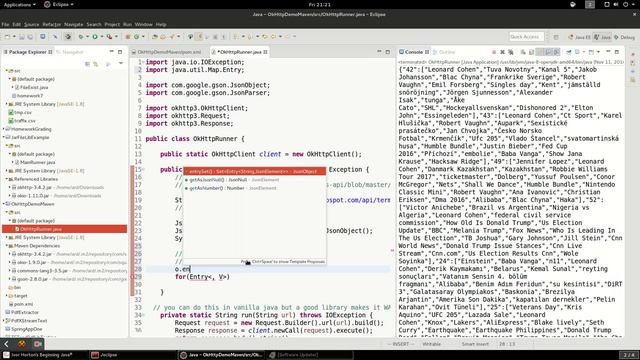Toggle Scroll Lock in Console toolbar

point(531,52)
